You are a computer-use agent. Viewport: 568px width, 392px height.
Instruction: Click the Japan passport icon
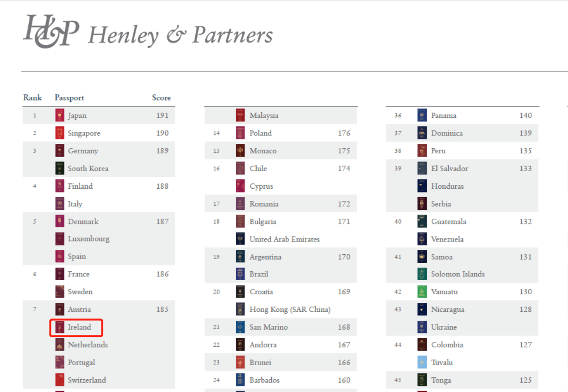(x=59, y=116)
